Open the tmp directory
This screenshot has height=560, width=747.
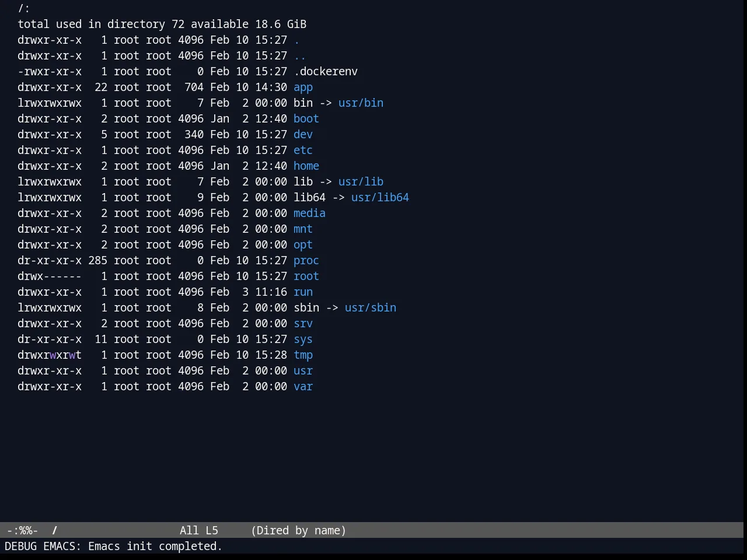click(x=303, y=355)
